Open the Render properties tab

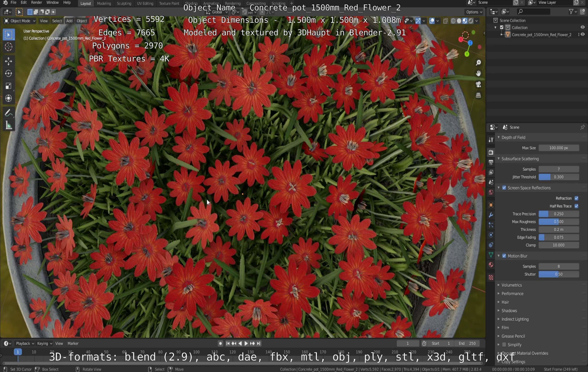coord(491,152)
